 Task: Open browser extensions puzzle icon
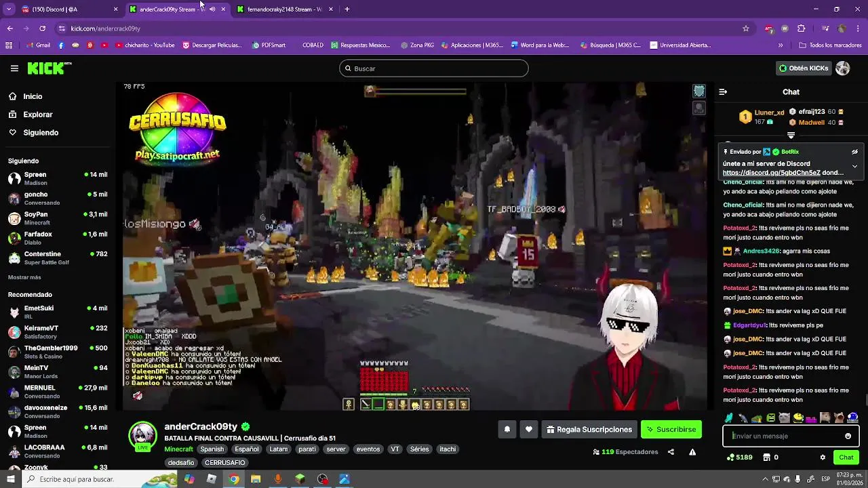tap(801, 28)
